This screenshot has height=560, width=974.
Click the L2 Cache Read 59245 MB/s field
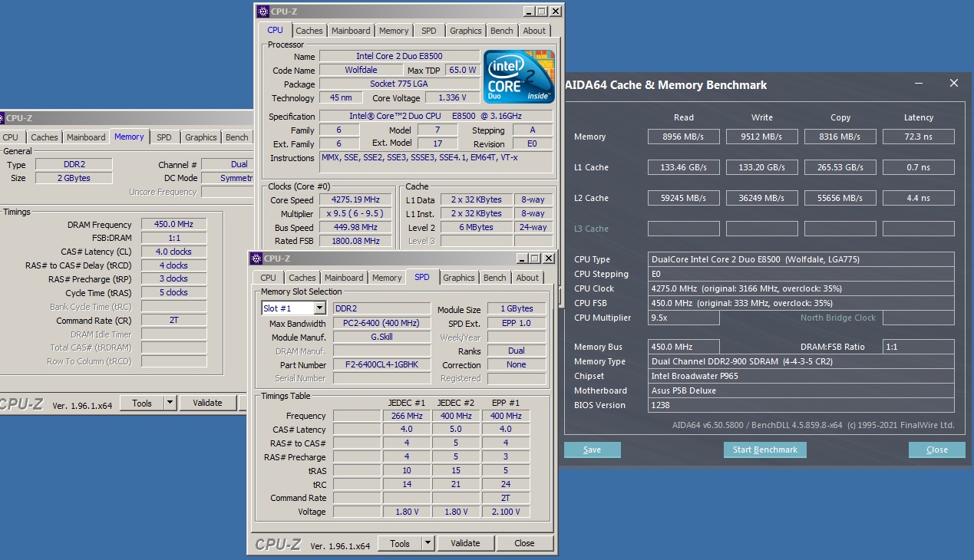click(x=683, y=198)
